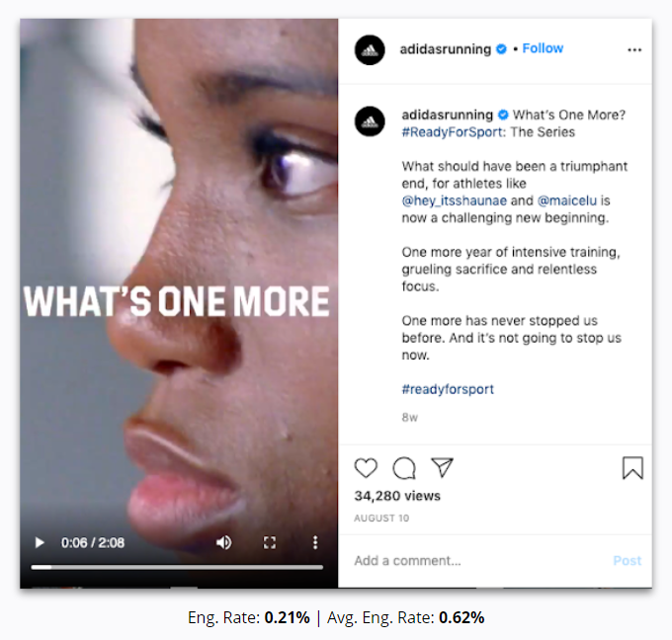Open the lowercase #readyforsport hashtag
The height and width of the screenshot is (640, 672).
(x=448, y=389)
